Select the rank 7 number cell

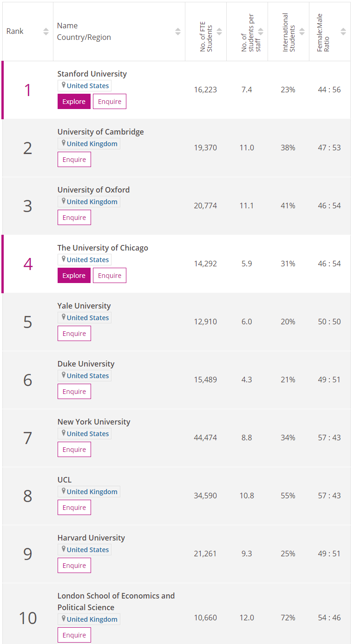click(28, 438)
